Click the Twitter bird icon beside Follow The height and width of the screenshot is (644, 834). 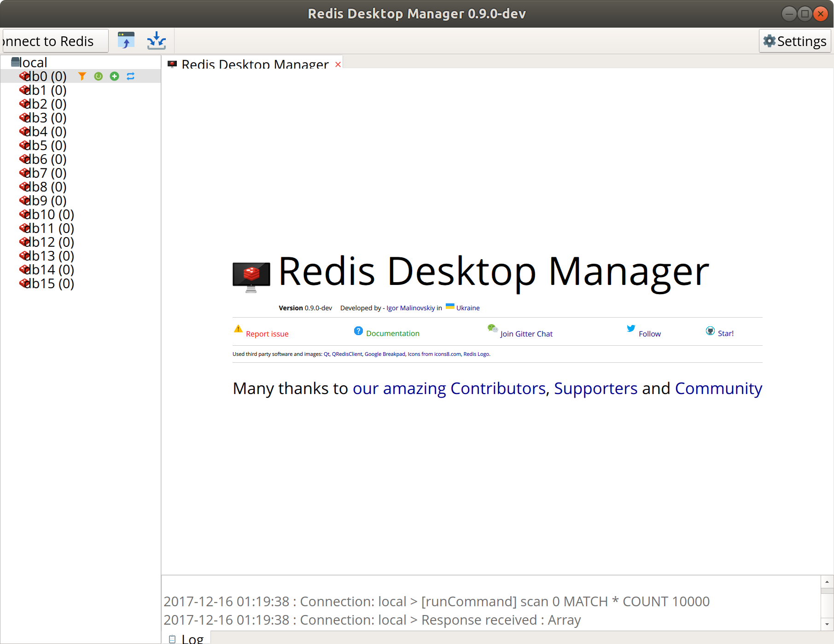coord(630,328)
